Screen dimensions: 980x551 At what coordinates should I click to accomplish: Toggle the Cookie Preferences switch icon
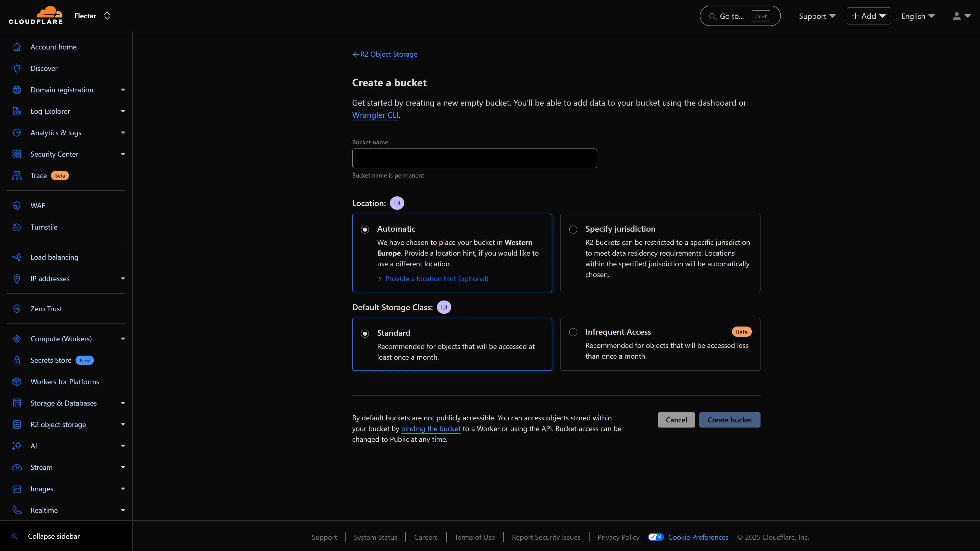[655, 537]
